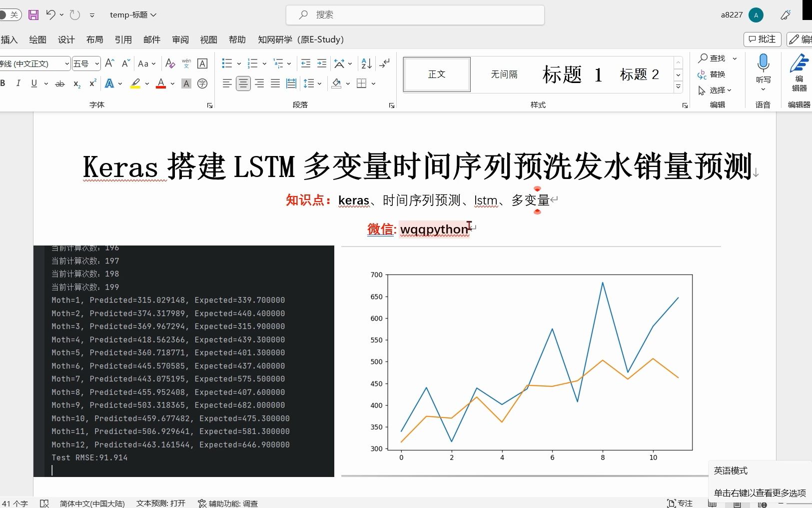Toggle AutoSave switch off/on

pyautogui.click(x=10, y=14)
